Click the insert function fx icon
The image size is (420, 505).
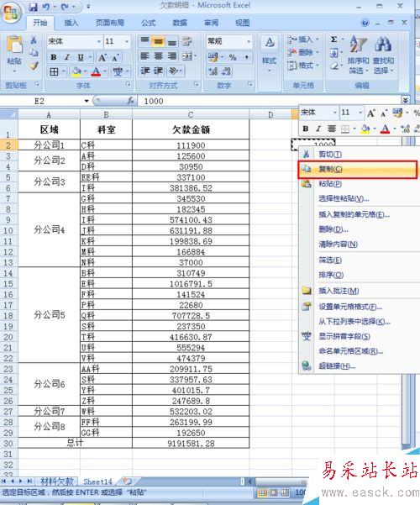coord(131,101)
